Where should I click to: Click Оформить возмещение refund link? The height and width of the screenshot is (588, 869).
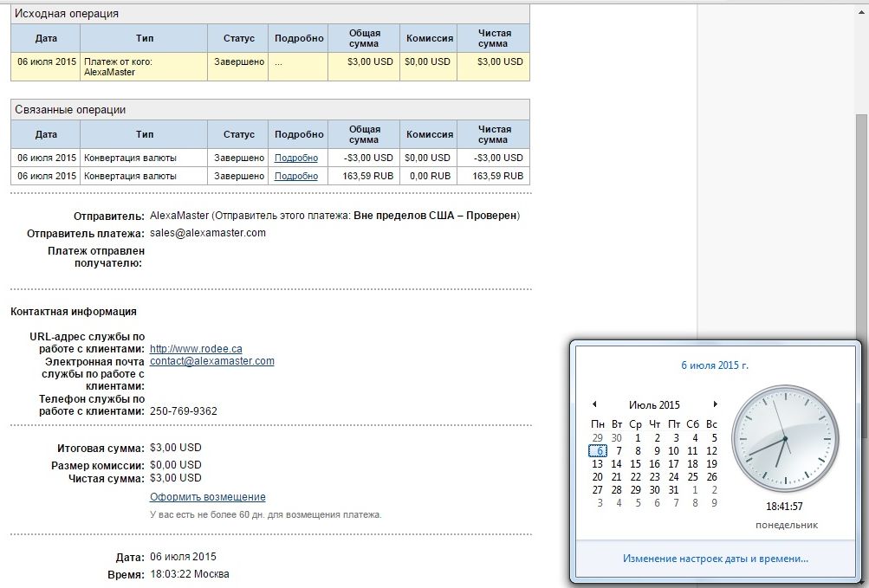pos(208,497)
